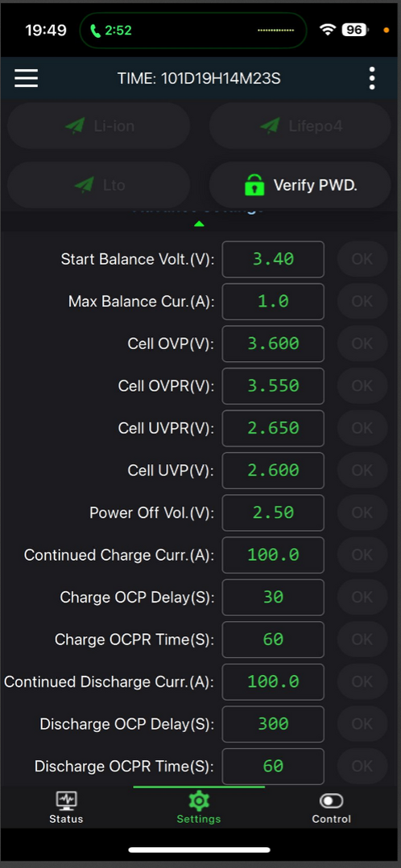This screenshot has width=401, height=868.
Task: Tap the Status monitor icon
Action: [66, 800]
